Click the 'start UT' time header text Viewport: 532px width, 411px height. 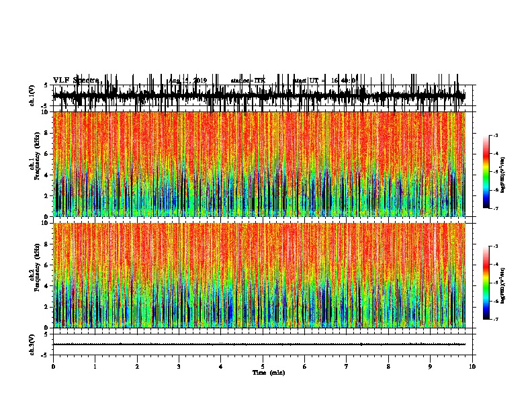point(324,81)
